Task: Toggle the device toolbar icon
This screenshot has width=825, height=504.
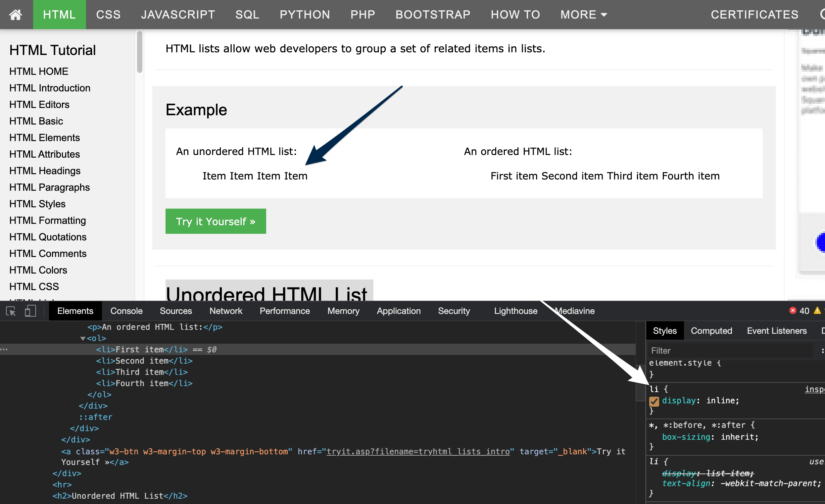Action: 30,311
